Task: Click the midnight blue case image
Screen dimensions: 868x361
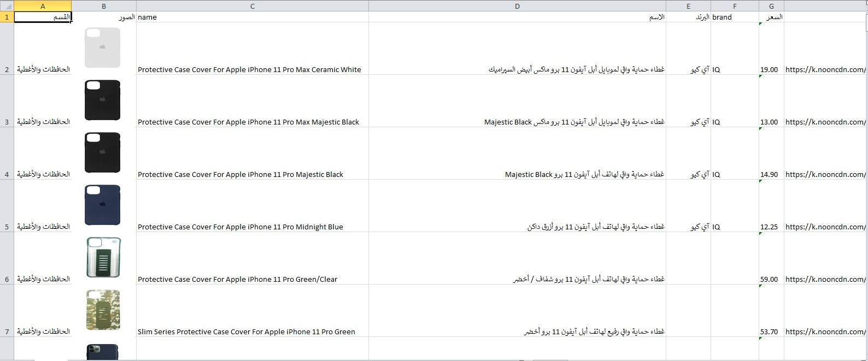Action: pos(103,205)
